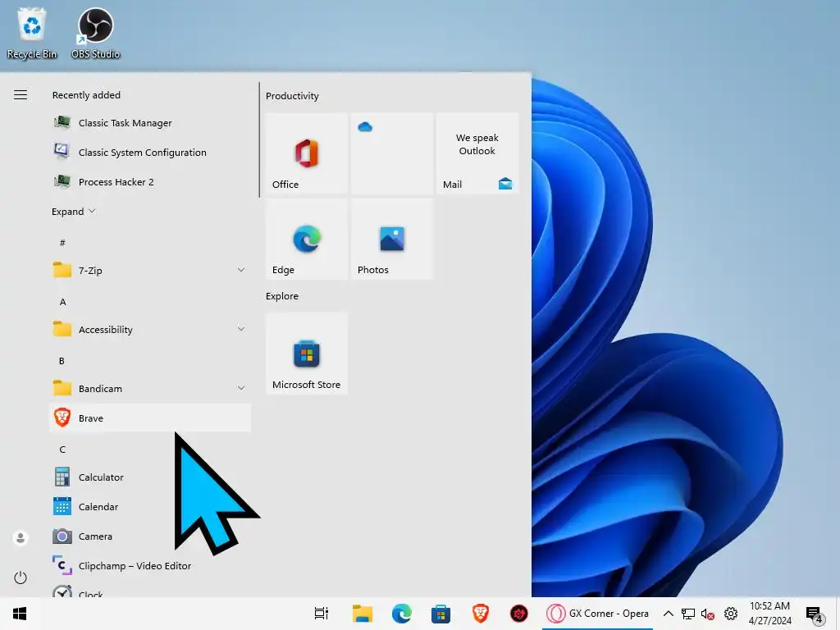Click the Recently added heading
840x630 pixels.
pos(86,95)
